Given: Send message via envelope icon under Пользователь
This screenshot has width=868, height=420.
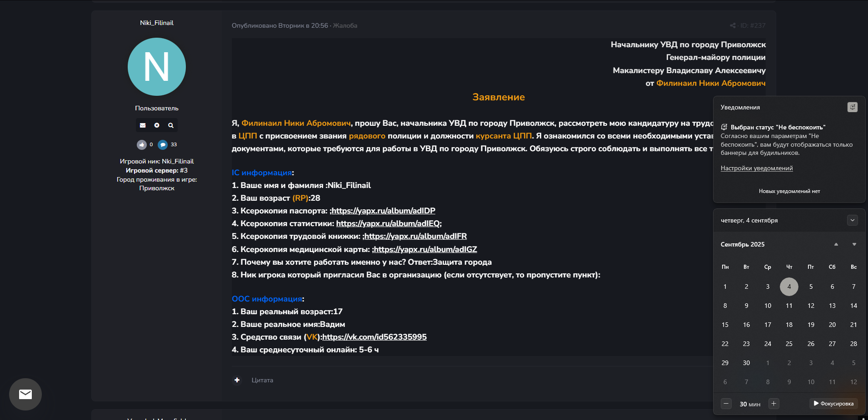Looking at the screenshot, I should pos(143,125).
